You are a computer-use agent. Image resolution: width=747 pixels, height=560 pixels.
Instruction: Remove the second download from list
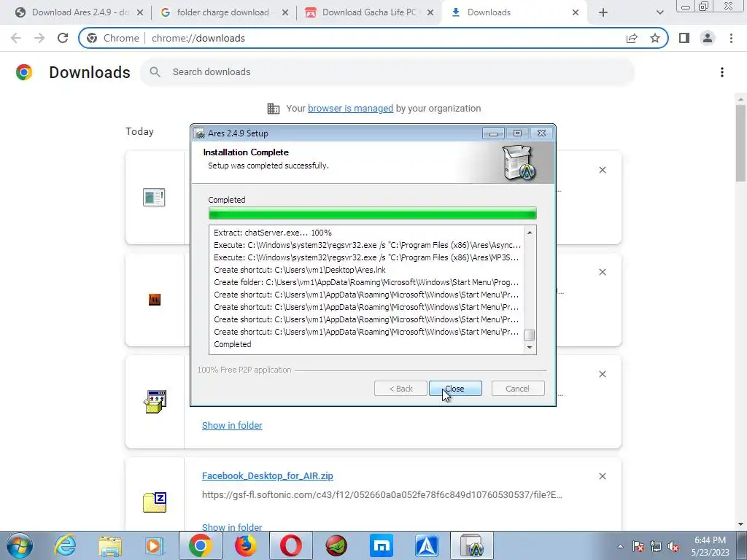point(602,272)
